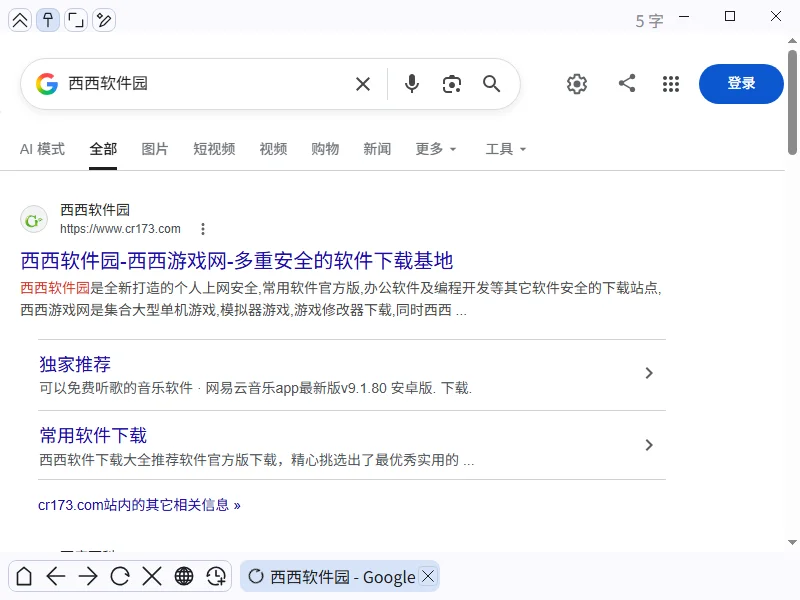Click the blue 登录 button
The height and width of the screenshot is (600, 800).
tap(741, 84)
